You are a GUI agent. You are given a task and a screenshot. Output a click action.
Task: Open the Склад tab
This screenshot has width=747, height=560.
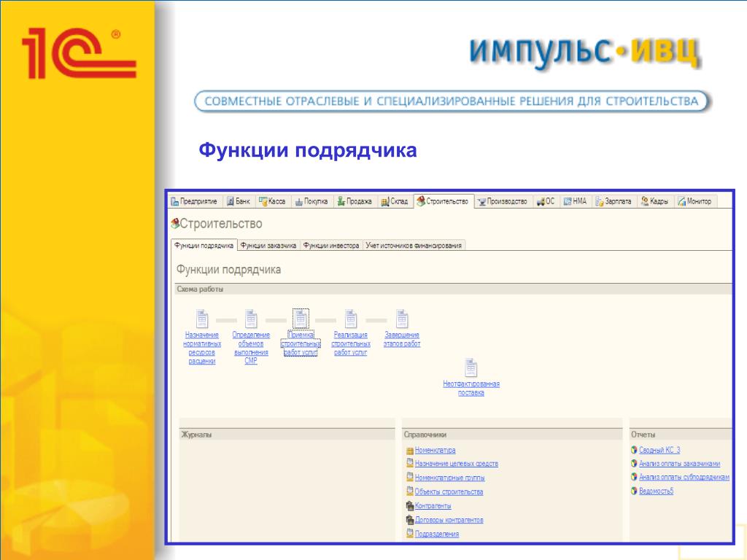(395, 201)
